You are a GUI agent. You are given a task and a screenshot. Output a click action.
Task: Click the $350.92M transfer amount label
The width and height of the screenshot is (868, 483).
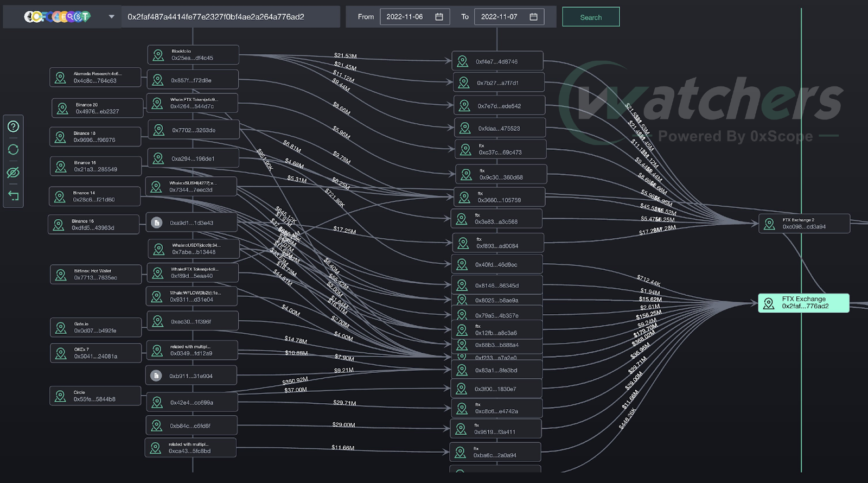point(295,380)
